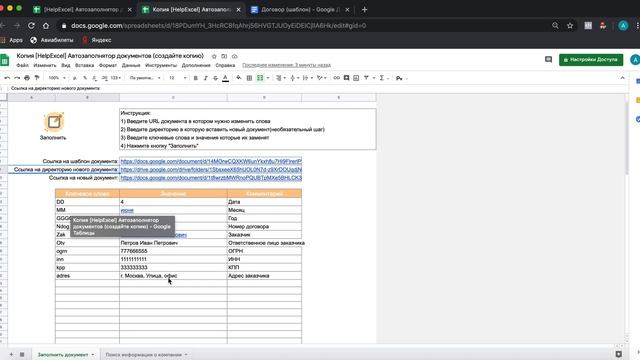Click the currency format button

(75, 78)
